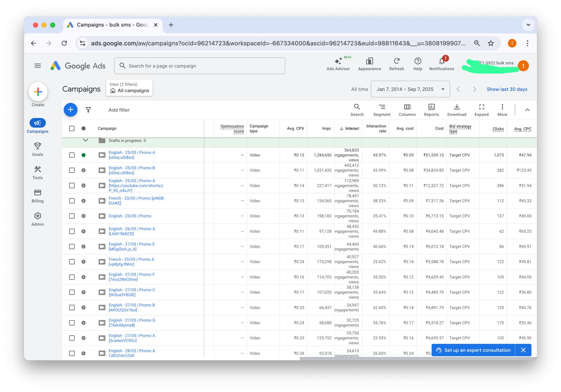This screenshot has width=561, height=392.
Task: Click Add filter field
Action: point(119,110)
